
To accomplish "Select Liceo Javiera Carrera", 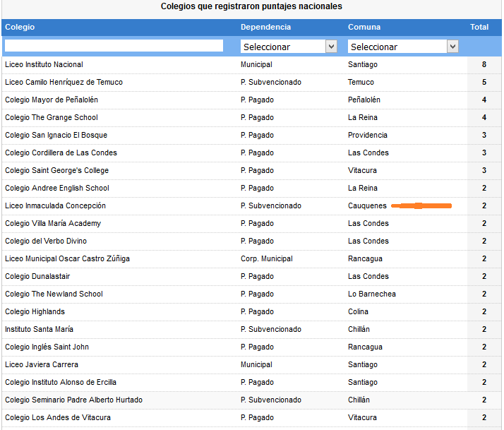I will tap(42, 365).
